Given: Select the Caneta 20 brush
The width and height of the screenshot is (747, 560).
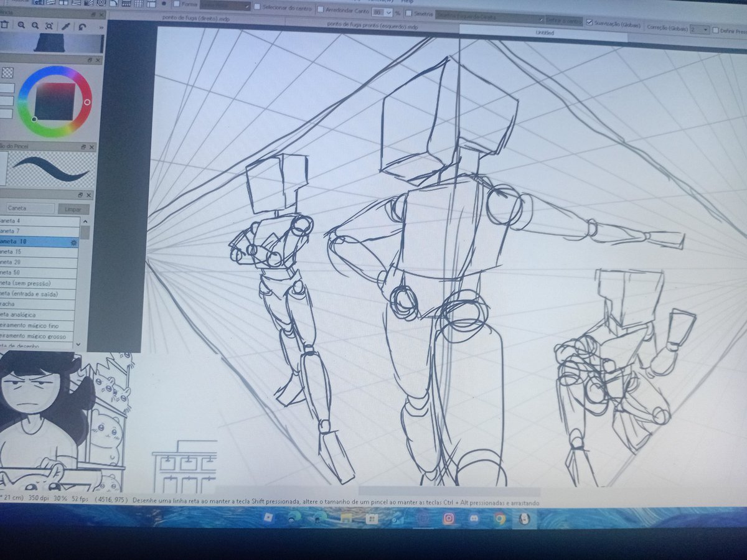Looking at the screenshot, I should tap(39, 262).
